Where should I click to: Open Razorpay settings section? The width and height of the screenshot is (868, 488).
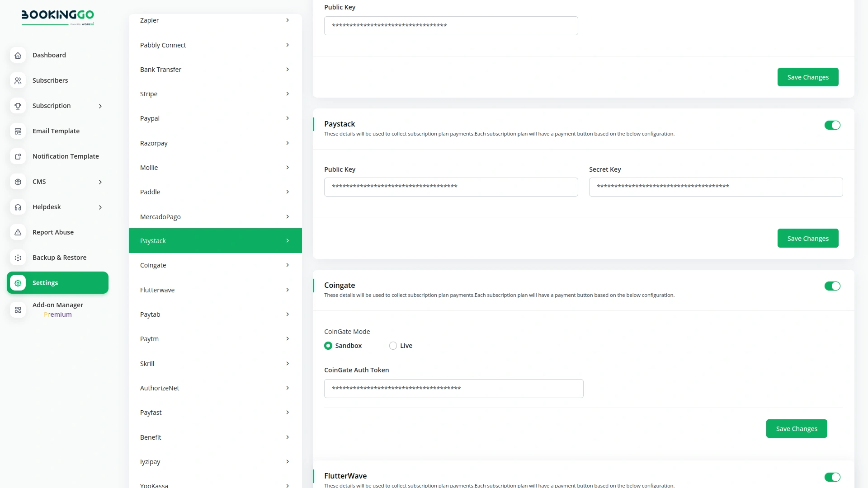click(x=215, y=143)
